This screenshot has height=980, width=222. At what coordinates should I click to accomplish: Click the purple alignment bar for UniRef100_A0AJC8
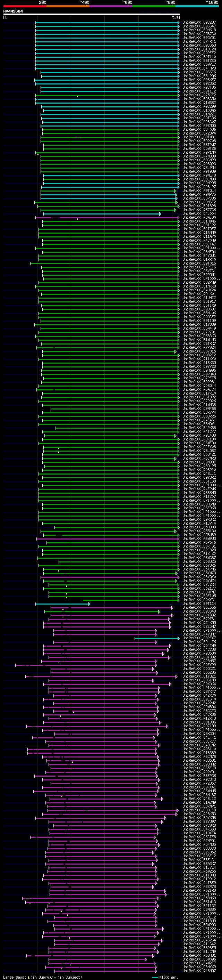point(113,810)
